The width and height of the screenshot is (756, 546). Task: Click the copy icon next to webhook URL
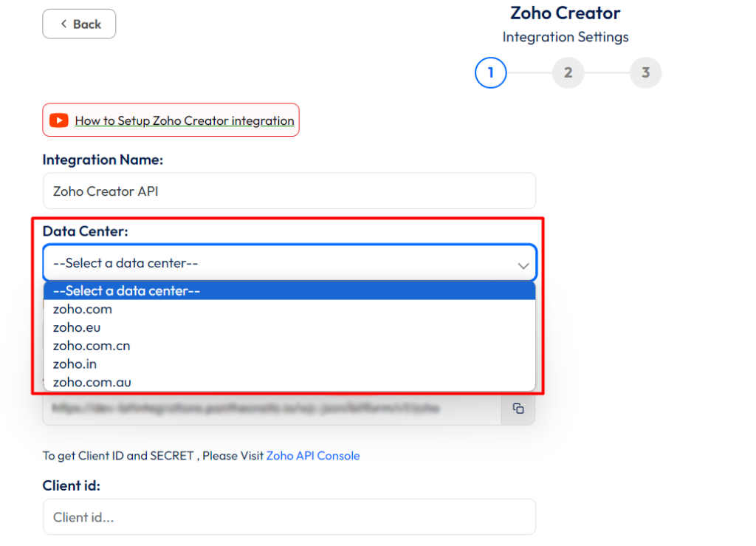tap(518, 409)
